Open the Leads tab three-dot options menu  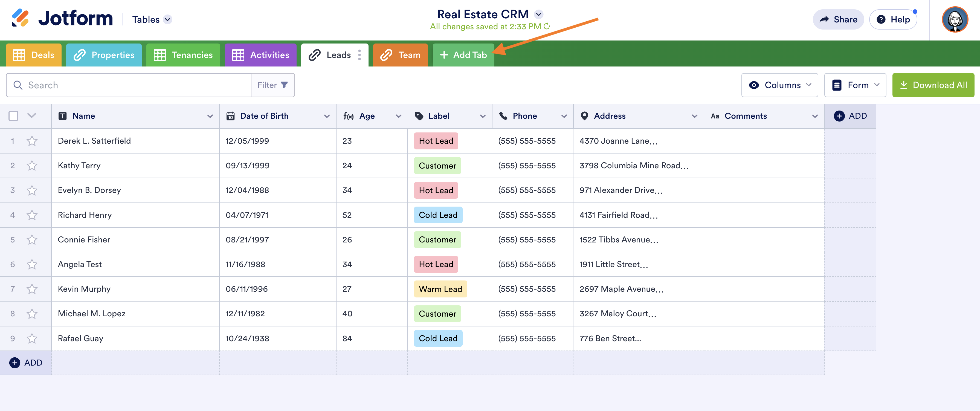click(359, 55)
